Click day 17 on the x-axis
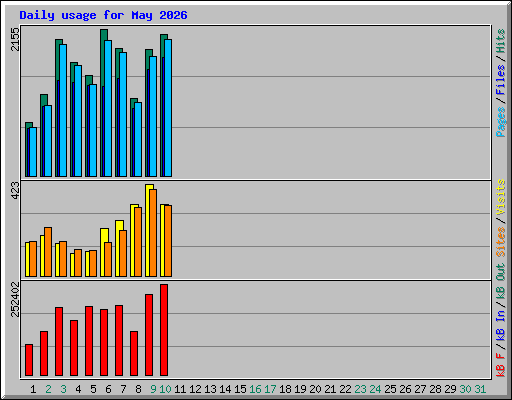Viewport: 512px width, 400px height. [x=270, y=389]
